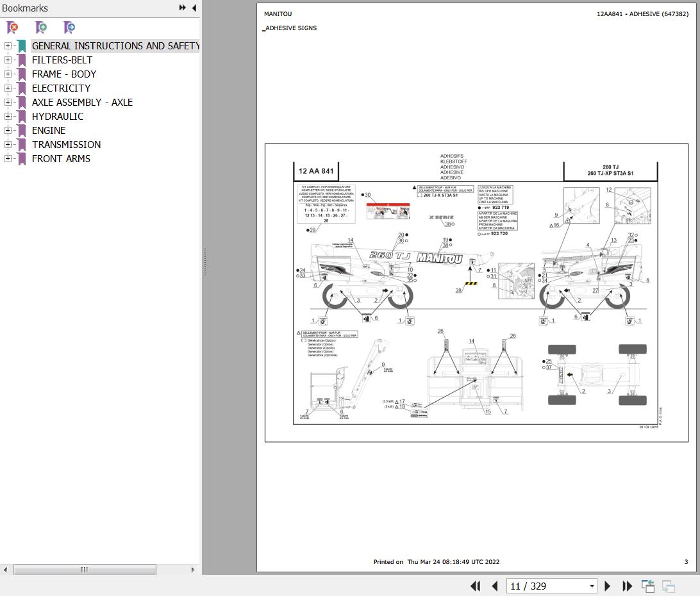The image size is (700, 596).
Task: Click the 12 AA 841 diagram label
Action: (x=315, y=171)
